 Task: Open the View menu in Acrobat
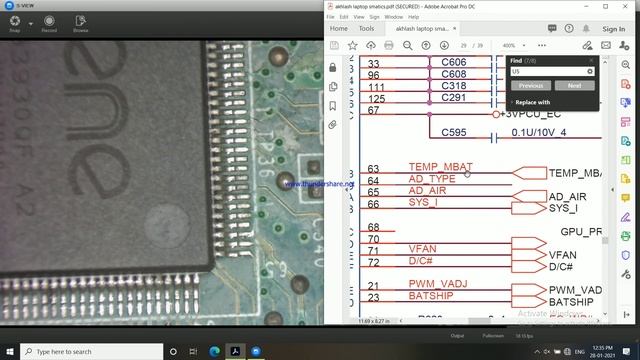[359, 17]
